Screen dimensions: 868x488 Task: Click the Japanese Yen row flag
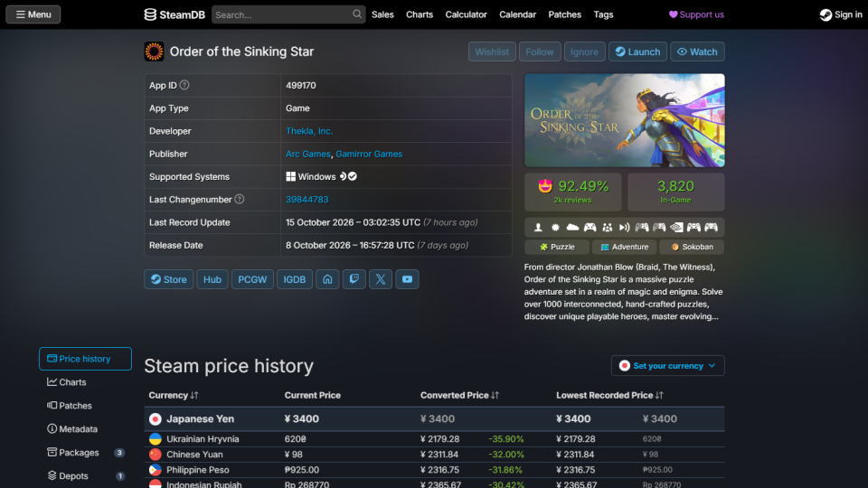156,418
